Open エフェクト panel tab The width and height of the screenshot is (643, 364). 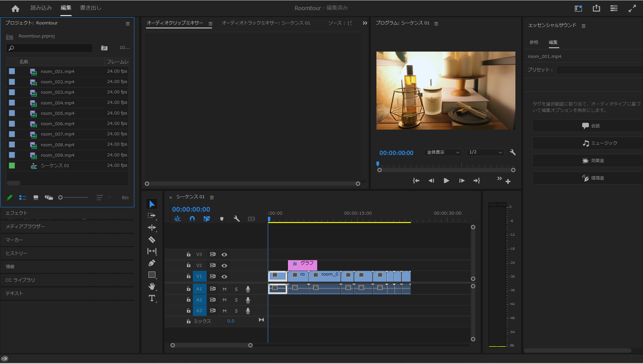click(x=16, y=213)
